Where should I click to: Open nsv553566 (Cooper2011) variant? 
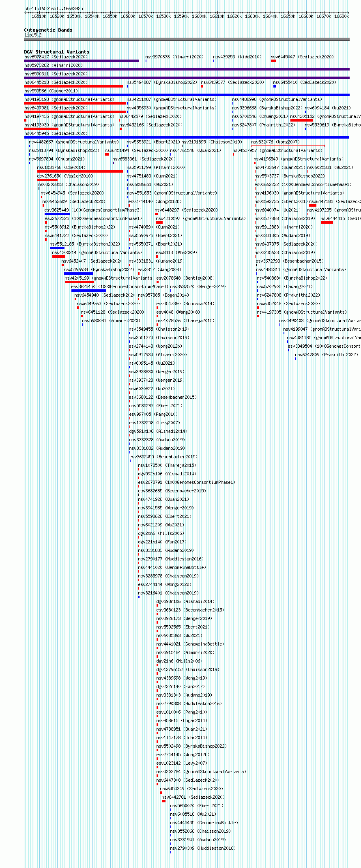[51, 91]
